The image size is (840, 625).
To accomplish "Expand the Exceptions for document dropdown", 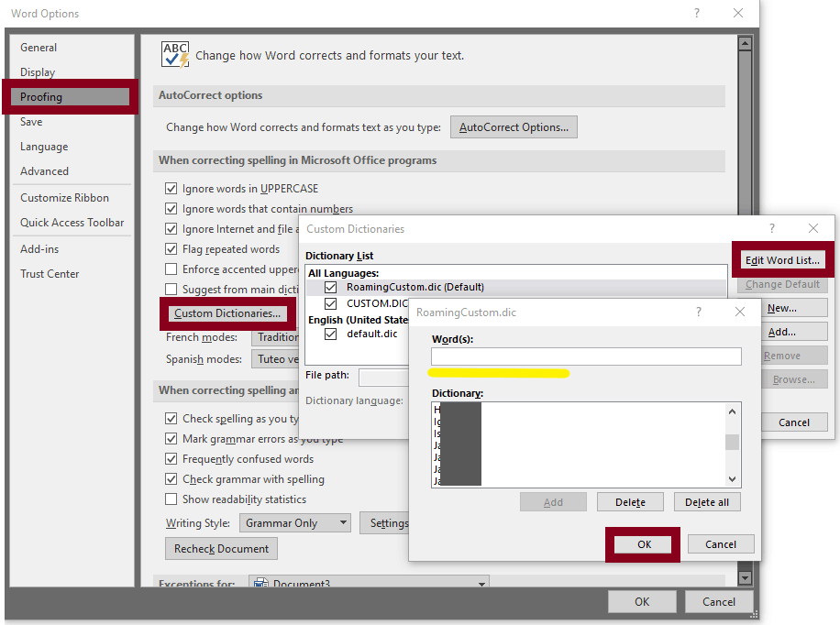I will click(370, 582).
